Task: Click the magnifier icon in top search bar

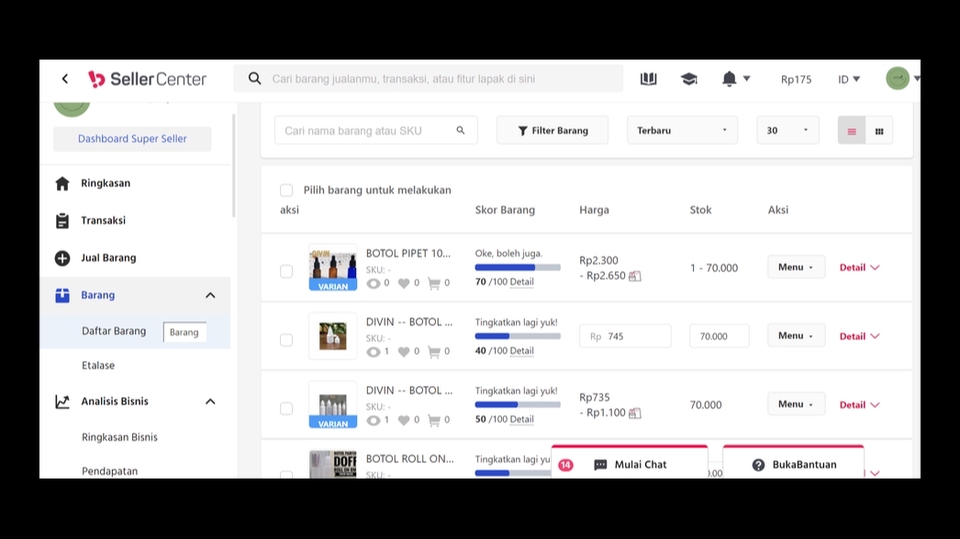Action: click(255, 78)
